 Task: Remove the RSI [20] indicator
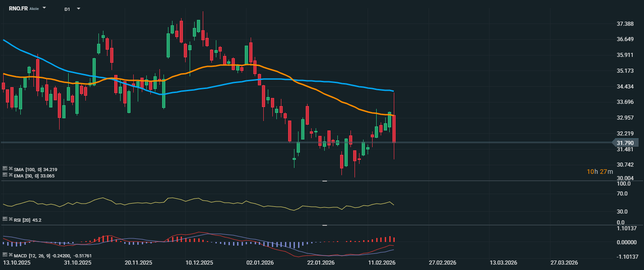pyautogui.click(x=10, y=219)
